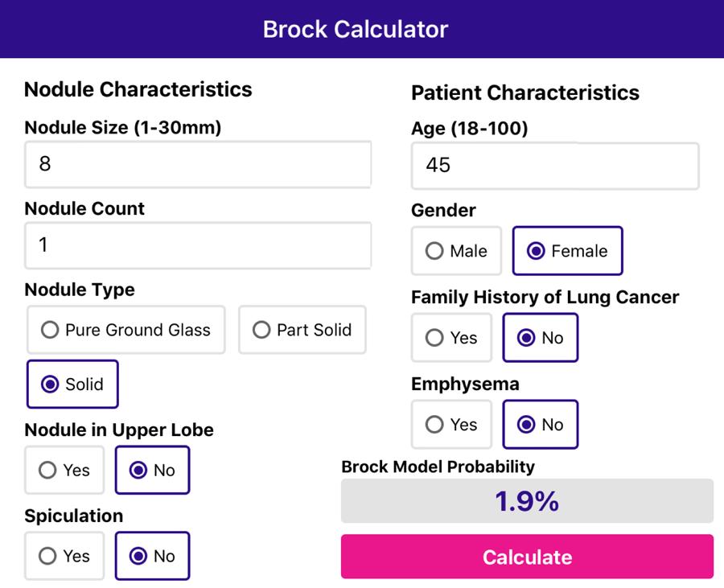Click the Brock Model Probability result box
Viewport: 724px width, 588px height.
coord(527,501)
